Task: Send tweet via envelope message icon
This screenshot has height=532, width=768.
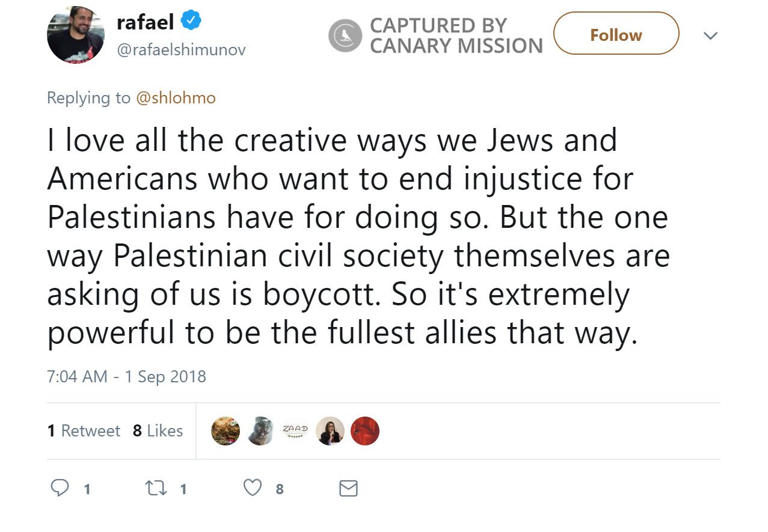Action: tap(348, 488)
